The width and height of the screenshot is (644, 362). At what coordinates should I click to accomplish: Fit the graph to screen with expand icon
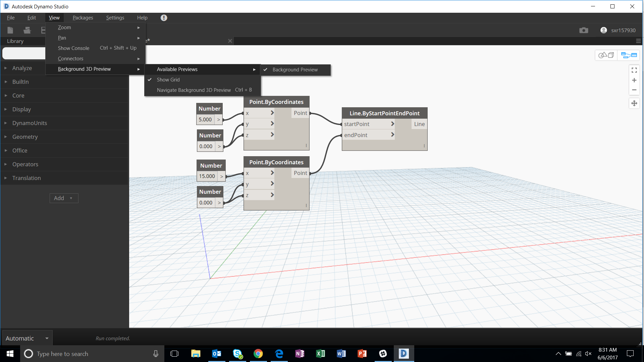pyautogui.click(x=634, y=70)
